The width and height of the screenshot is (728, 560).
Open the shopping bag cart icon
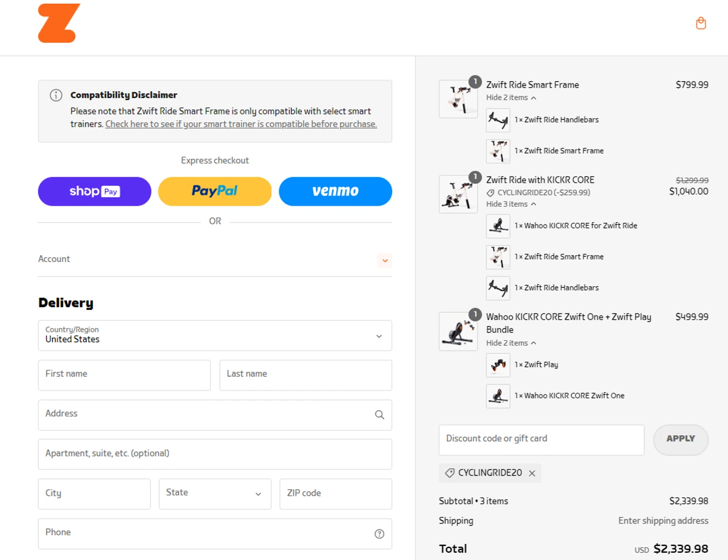[701, 23]
